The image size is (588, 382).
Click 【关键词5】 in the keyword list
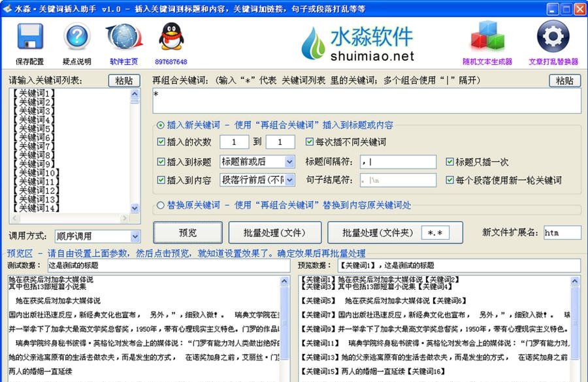(x=34, y=129)
